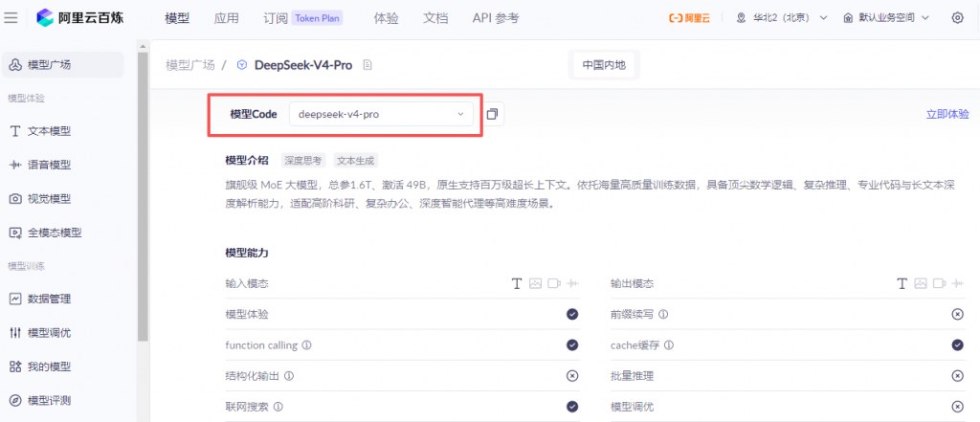Click info icon next to 前缀续写
This screenshot has width=980, height=422.
click(663, 314)
